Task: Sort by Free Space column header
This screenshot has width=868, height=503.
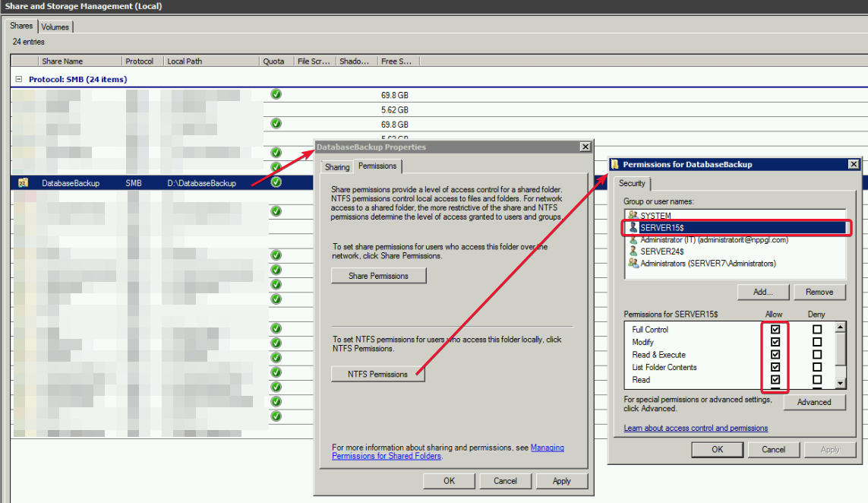Action: pyautogui.click(x=399, y=61)
